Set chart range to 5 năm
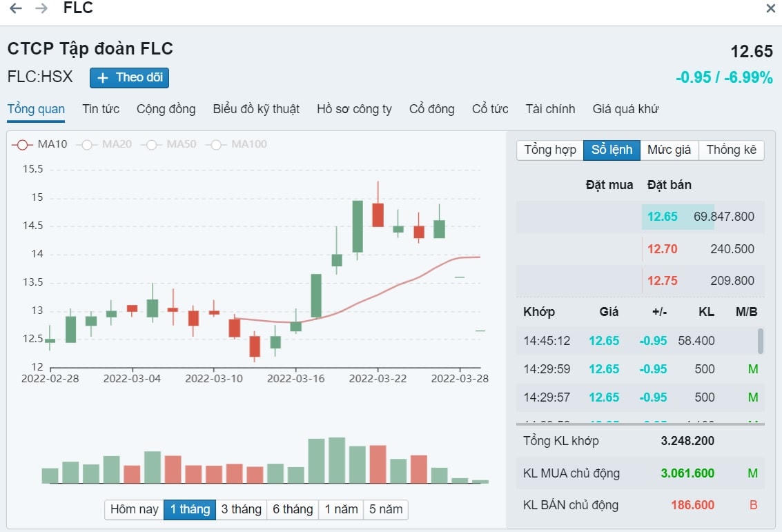 pyautogui.click(x=386, y=509)
